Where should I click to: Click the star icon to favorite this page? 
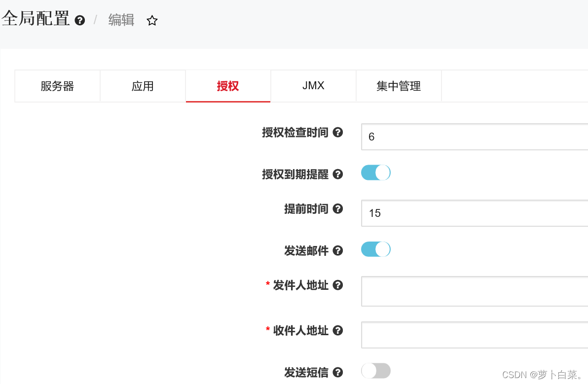152,21
